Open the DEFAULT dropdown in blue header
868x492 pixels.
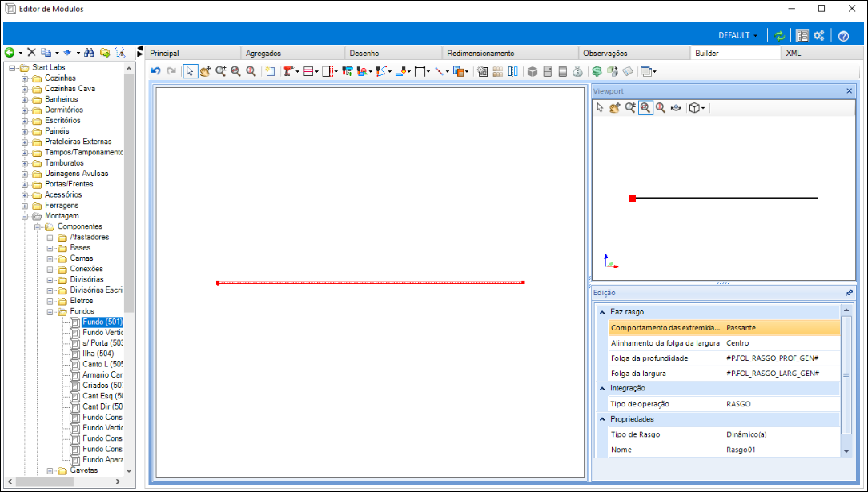point(738,35)
